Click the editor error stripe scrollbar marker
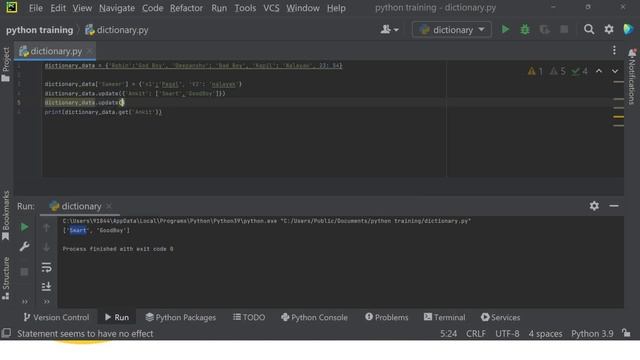The width and height of the screenshot is (640, 360). click(x=618, y=117)
